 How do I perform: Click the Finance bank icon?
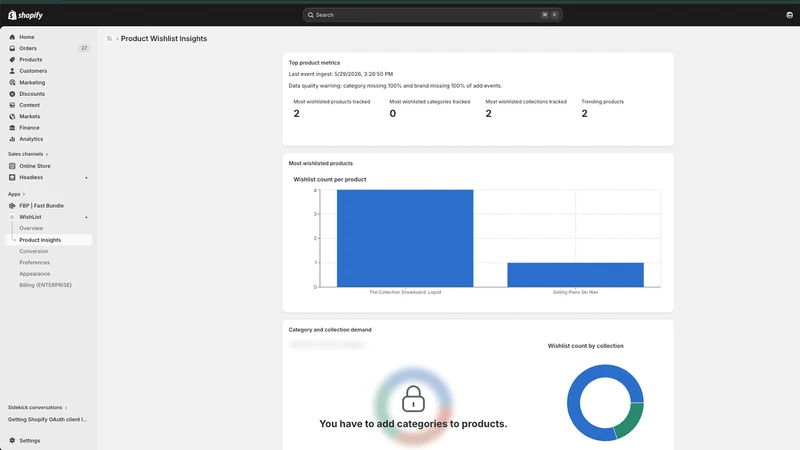coord(12,128)
